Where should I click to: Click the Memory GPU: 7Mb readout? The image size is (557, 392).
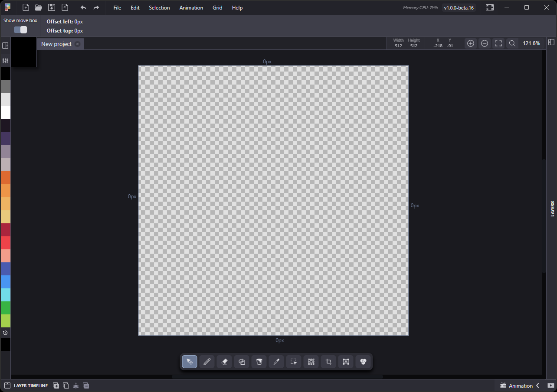pyautogui.click(x=420, y=8)
